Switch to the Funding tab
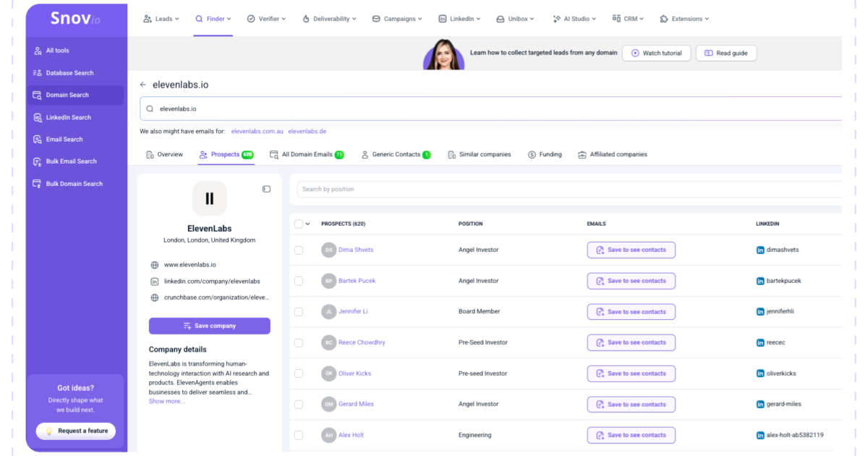This screenshot has height=456, width=868. click(545, 154)
